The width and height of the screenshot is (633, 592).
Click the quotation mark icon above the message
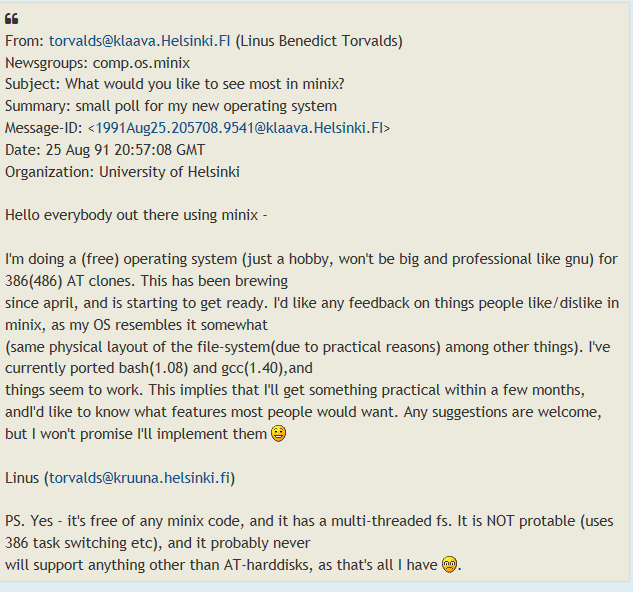12,19
